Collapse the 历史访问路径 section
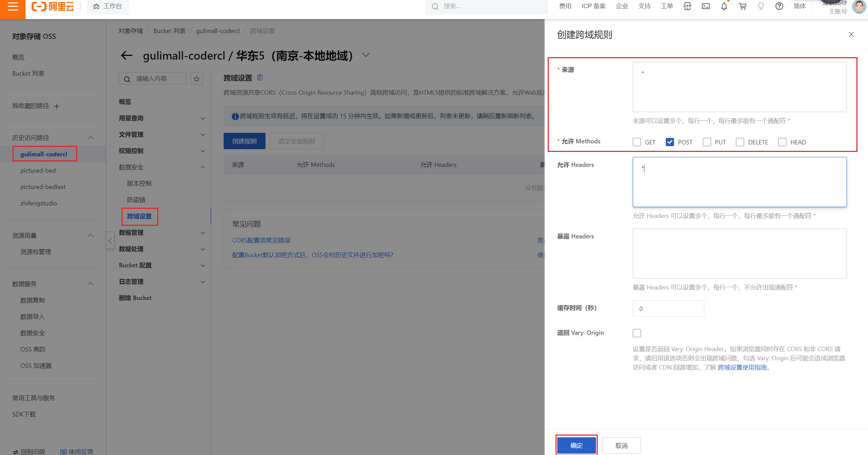This screenshot has height=455, width=868. pyautogui.click(x=90, y=138)
